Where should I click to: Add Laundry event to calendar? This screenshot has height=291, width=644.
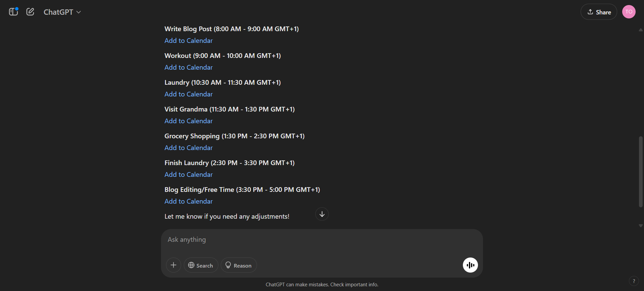189,94
